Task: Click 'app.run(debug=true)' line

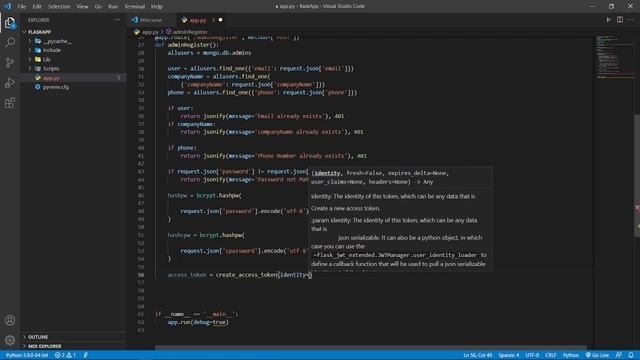Action: 198,322
